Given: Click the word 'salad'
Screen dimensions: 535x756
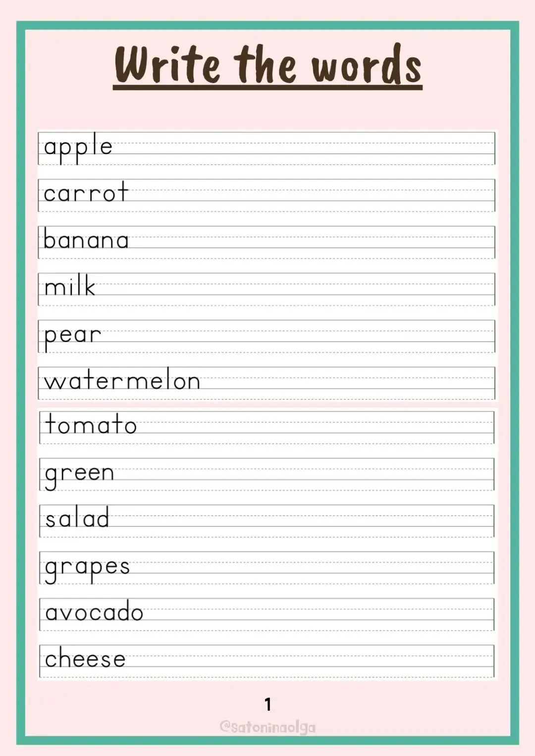Looking at the screenshot, I should 77,517.
